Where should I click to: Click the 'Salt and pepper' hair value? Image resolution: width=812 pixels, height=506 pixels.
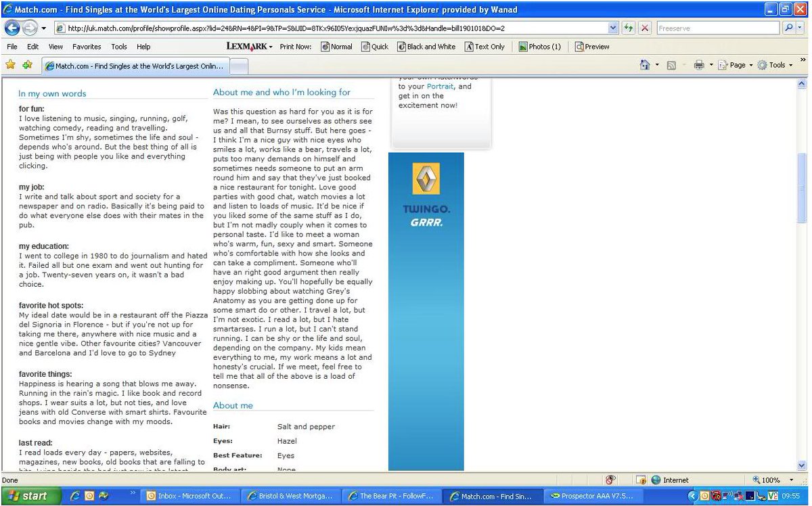point(306,427)
